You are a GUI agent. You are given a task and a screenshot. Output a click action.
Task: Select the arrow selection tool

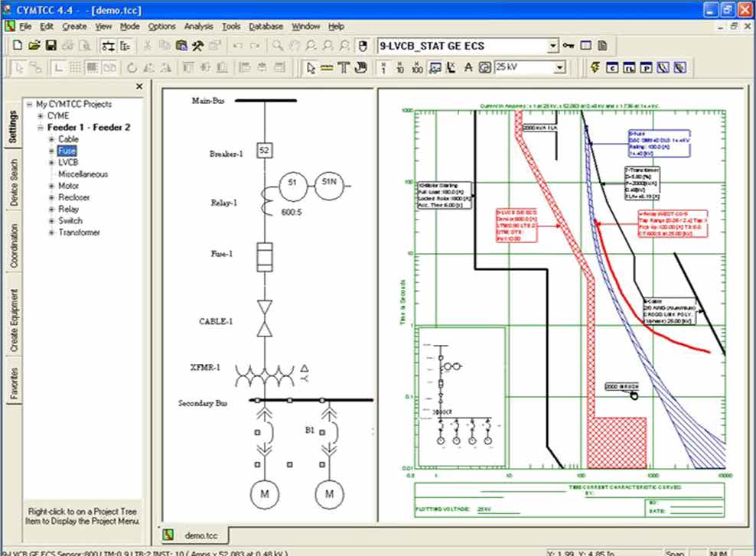311,68
